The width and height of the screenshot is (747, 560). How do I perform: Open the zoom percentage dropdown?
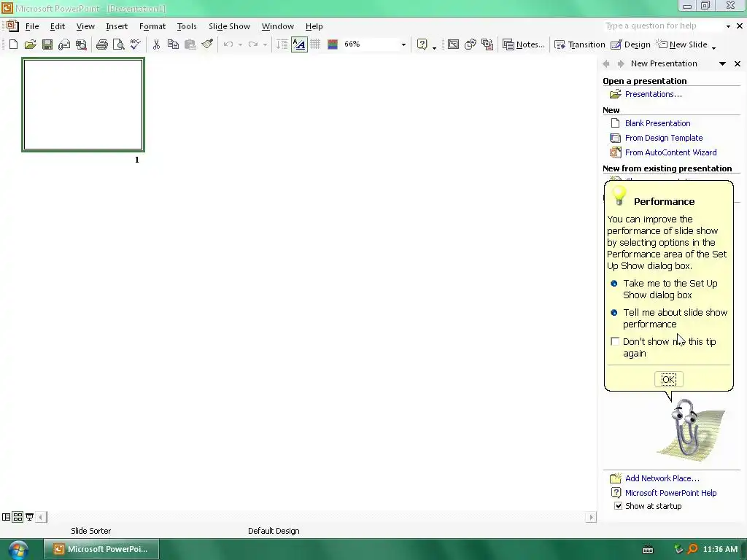pyautogui.click(x=403, y=44)
